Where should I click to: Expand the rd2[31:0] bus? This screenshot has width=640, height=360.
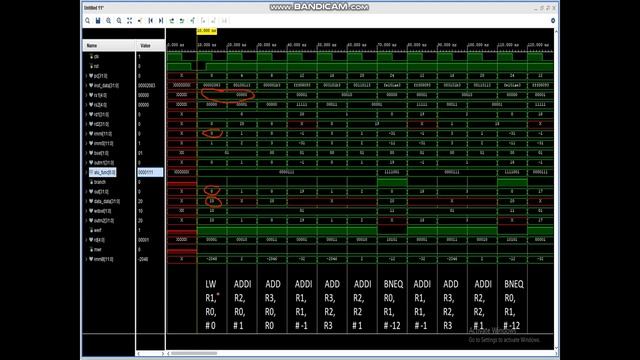point(87,124)
